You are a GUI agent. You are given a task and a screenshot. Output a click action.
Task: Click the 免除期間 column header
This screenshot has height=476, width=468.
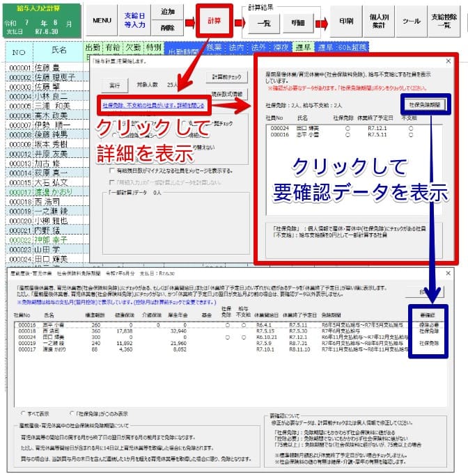(x=331, y=315)
